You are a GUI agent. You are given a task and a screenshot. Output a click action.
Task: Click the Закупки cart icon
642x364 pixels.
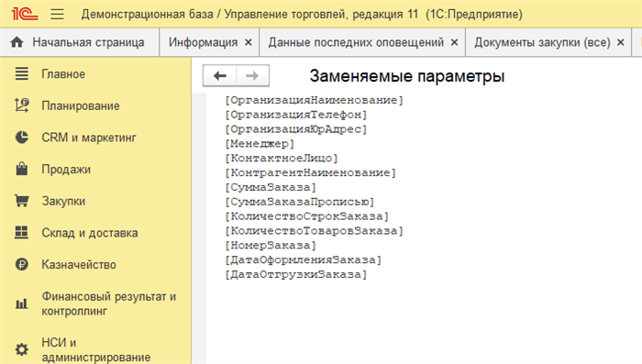click(22, 201)
